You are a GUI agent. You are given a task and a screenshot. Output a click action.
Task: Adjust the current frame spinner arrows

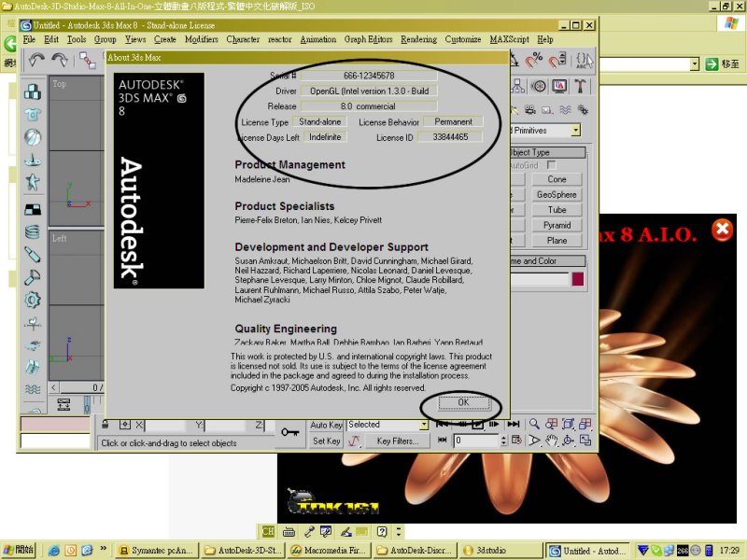click(x=503, y=441)
